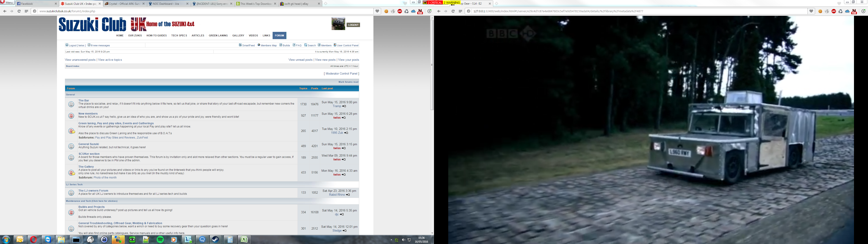Open View unanswered posts link

[80, 60]
